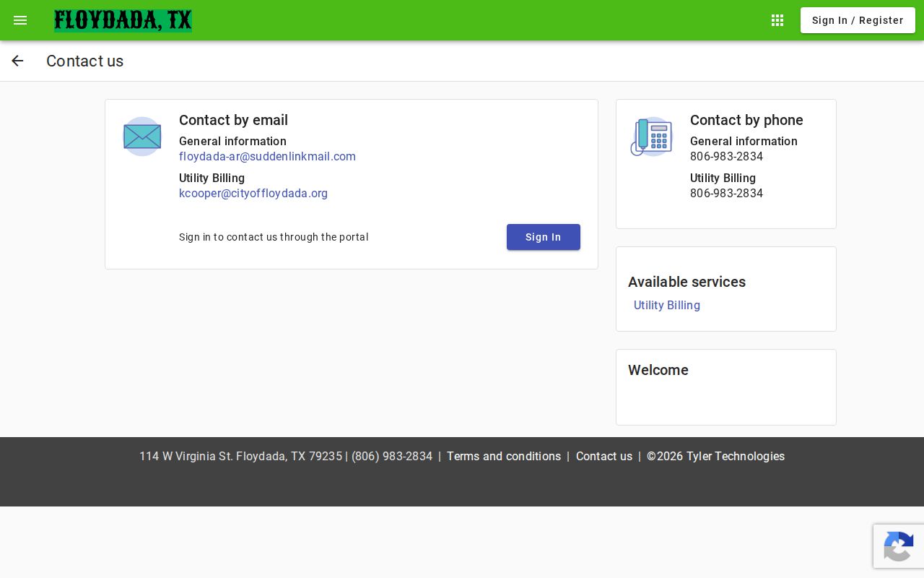Click Available services heading

tap(687, 282)
